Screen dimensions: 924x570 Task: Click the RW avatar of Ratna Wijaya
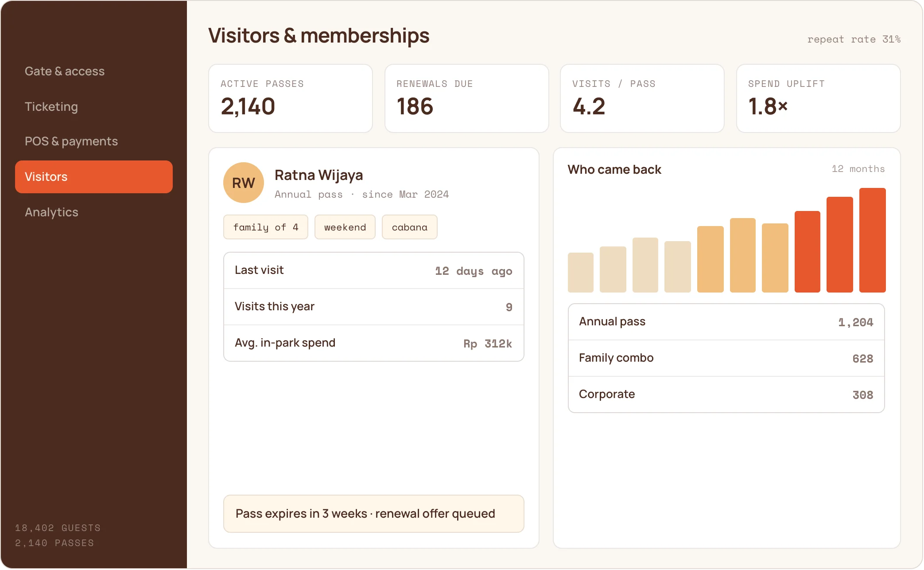(244, 183)
